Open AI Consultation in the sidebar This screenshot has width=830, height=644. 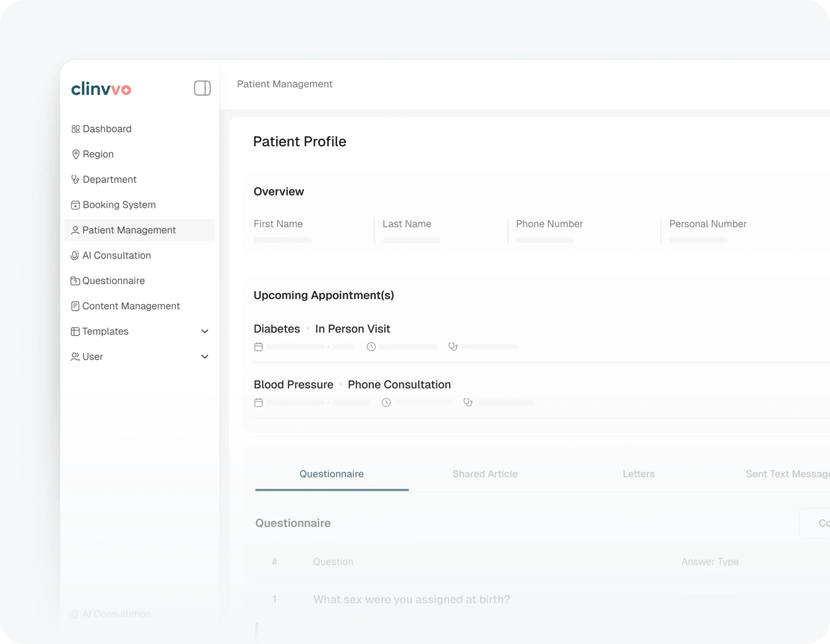[x=140, y=255]
